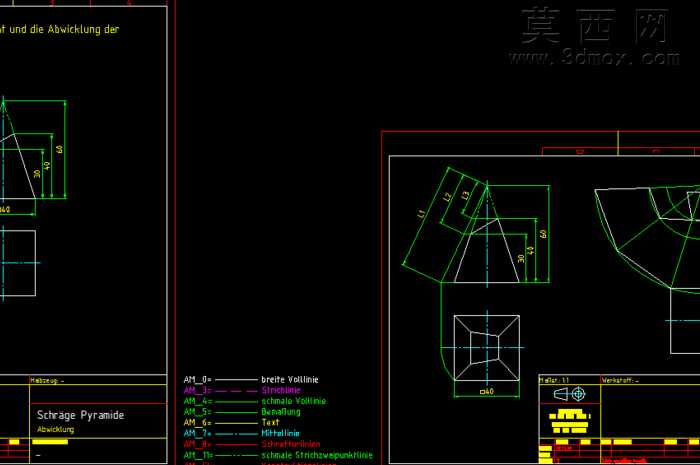
Task: Click the first-angle projection symbol in the title block
Action: point(569,394)
